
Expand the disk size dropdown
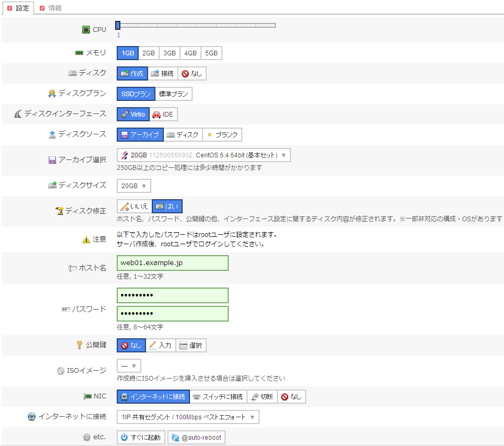pos(134,186)
